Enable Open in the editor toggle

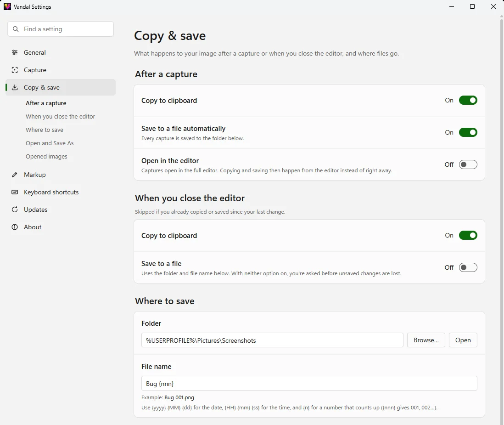(x=468, y=165)
